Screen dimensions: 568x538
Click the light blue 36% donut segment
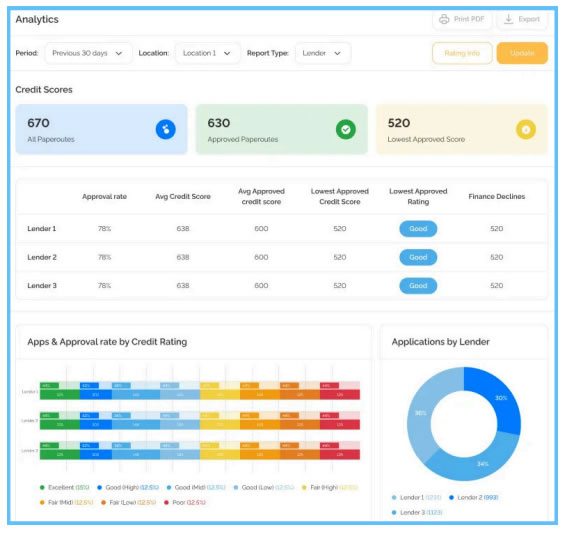(x=421, y=413)
